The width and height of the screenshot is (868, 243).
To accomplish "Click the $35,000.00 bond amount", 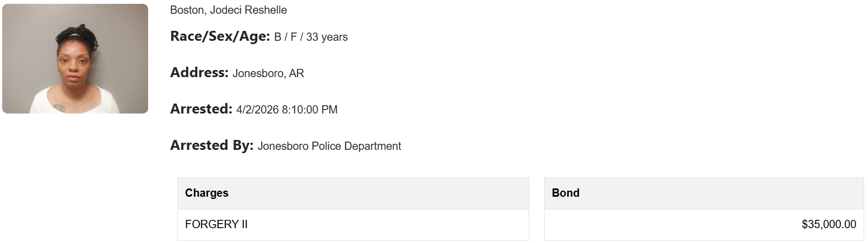I will tap(828, 224).
